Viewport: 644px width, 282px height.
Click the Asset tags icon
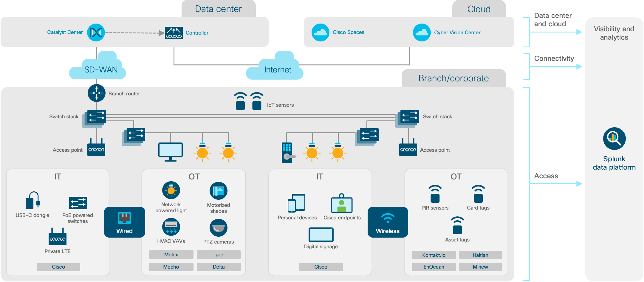click(457, 225)
